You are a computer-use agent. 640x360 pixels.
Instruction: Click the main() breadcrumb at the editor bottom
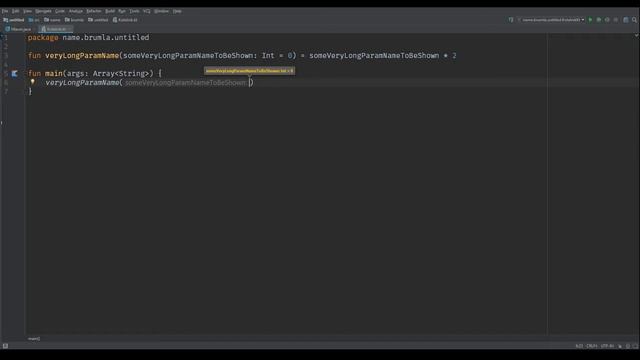click(34, 338)
